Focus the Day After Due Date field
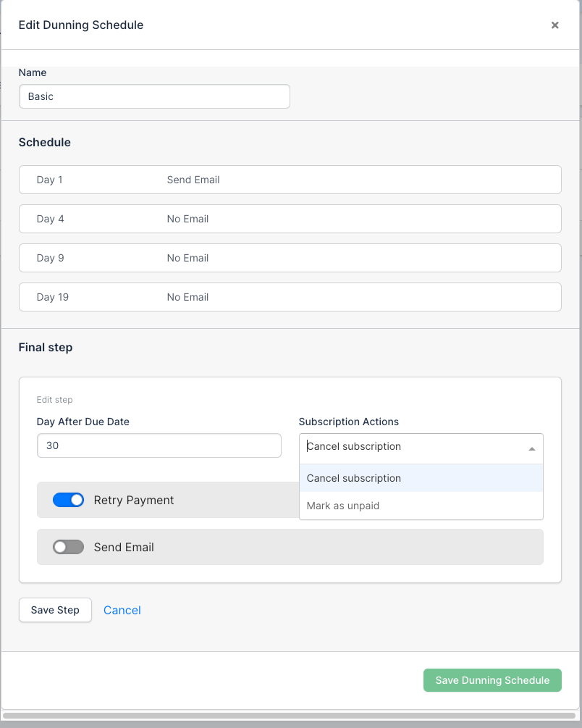 click(x=159, y=446)
